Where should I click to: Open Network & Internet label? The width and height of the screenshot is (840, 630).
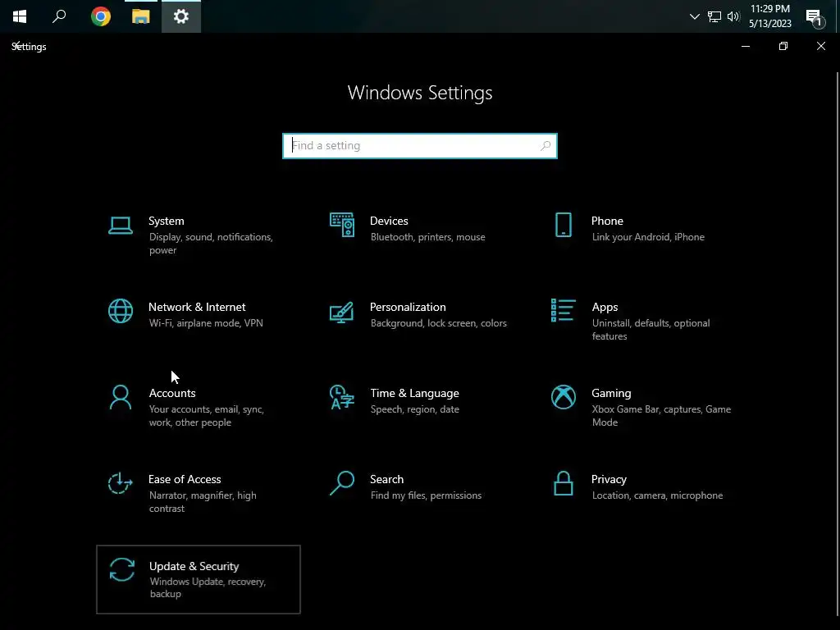[x=197, y=307]
